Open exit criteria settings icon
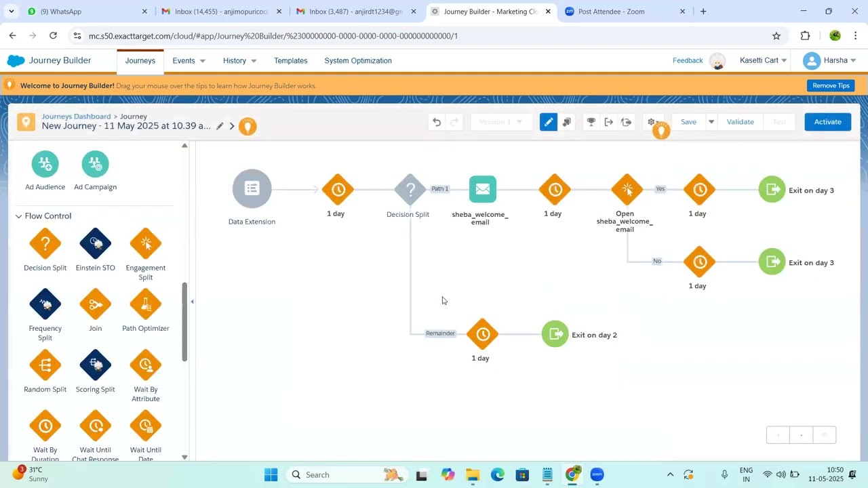 tap(609, 122)
